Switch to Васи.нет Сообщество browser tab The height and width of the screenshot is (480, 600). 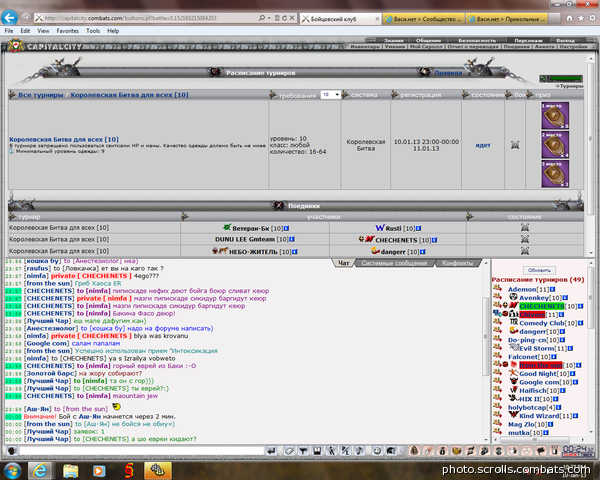point(424,19)
